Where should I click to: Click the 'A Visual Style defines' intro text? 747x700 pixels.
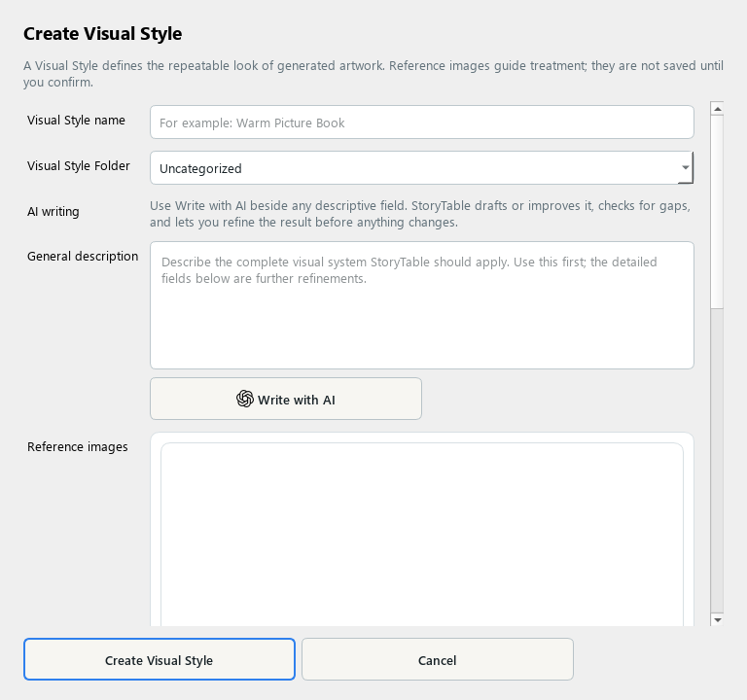[x=373, y=74]
